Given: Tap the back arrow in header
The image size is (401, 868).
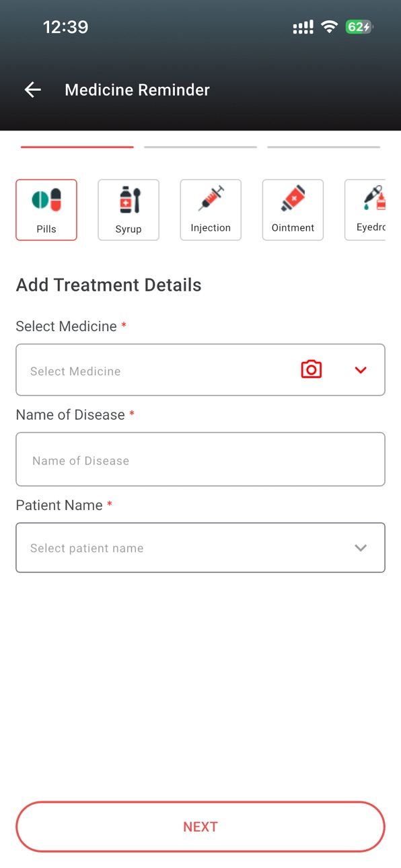Looking at the screenshot, I should (x=32, y=89).
